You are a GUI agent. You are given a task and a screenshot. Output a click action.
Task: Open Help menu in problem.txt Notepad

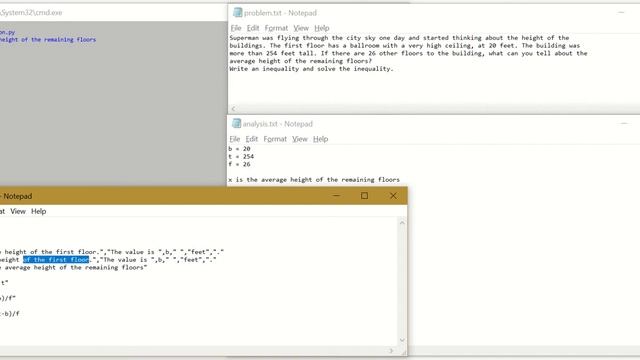tap(322, 28)
